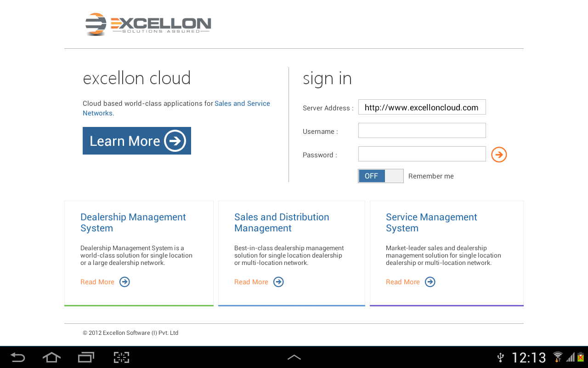Screen dimensions: 588x368
Task: Click the Learn More button
Action: pos(137,141)
